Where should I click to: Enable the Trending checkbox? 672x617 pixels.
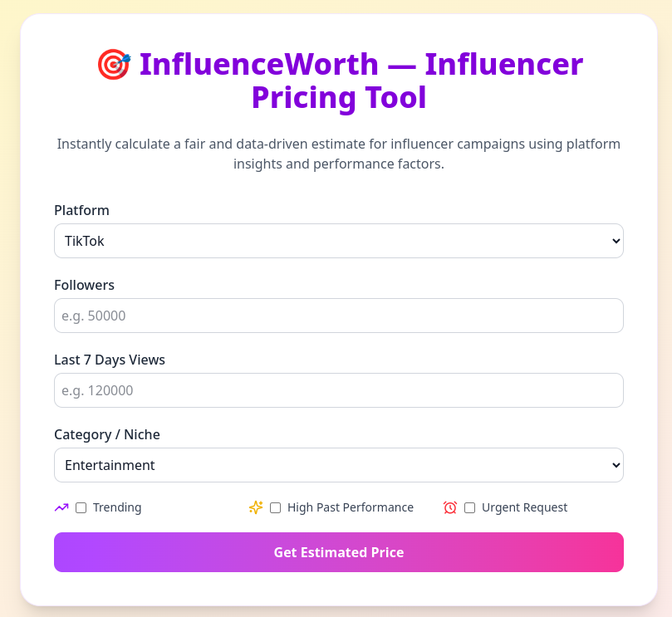point(80,507)
